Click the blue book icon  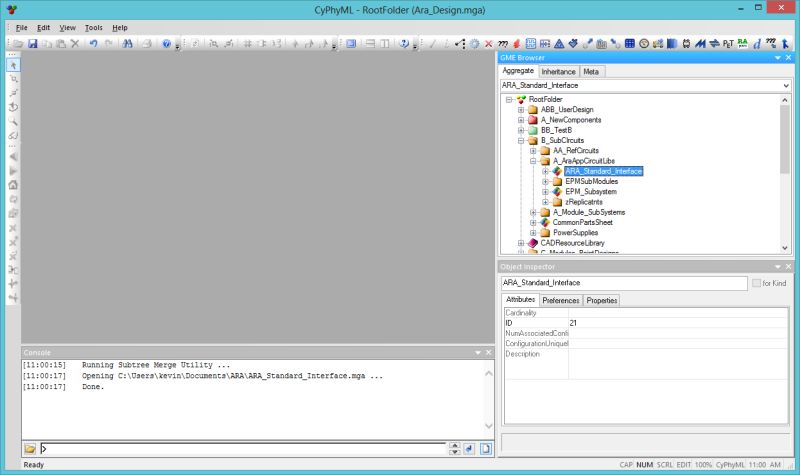point(672,44)
